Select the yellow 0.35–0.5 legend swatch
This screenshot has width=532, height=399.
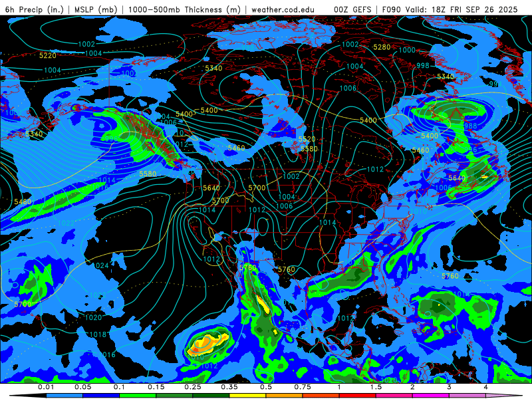point(247,396)
